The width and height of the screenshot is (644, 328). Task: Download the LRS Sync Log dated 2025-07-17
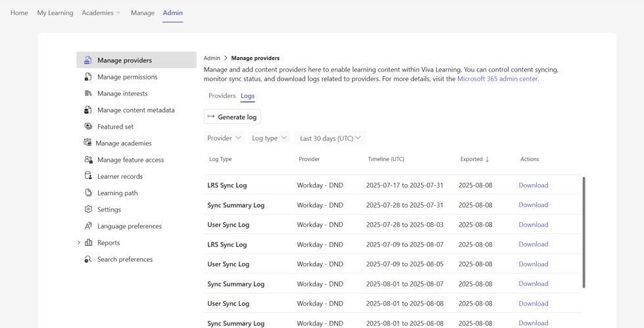(x=533, y=185)
